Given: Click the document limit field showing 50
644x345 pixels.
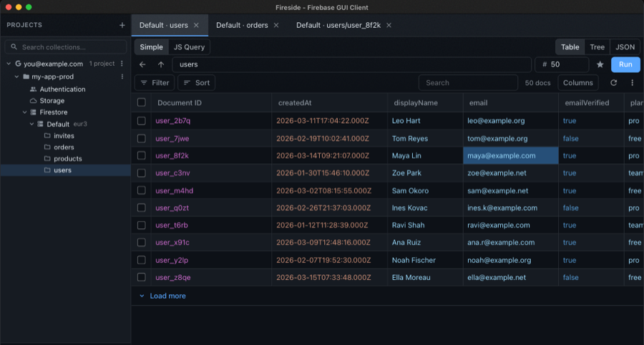Looking at the screenshot, I should [x=562, y=64].
